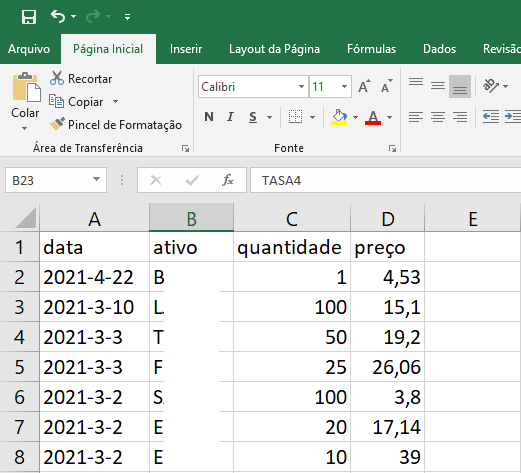The height and width of the screenshot is (473, 521).
Task: Align text to the right
Action: [x=460, y=117]
